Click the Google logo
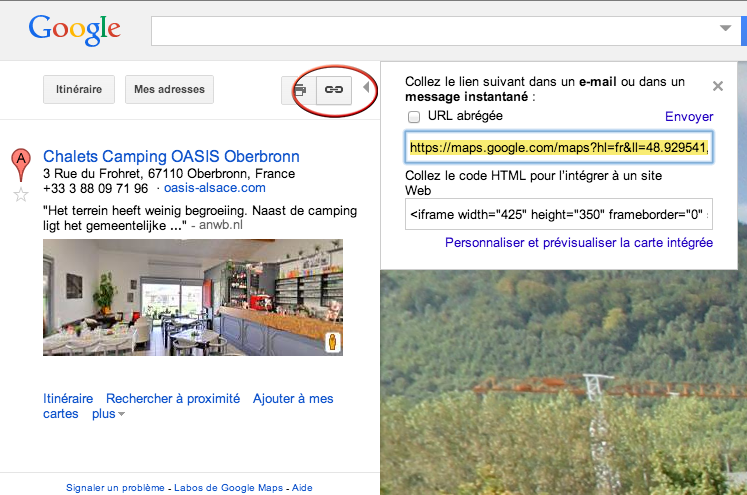The width and height of the screenshot is (747, 495). click(74, 30)
